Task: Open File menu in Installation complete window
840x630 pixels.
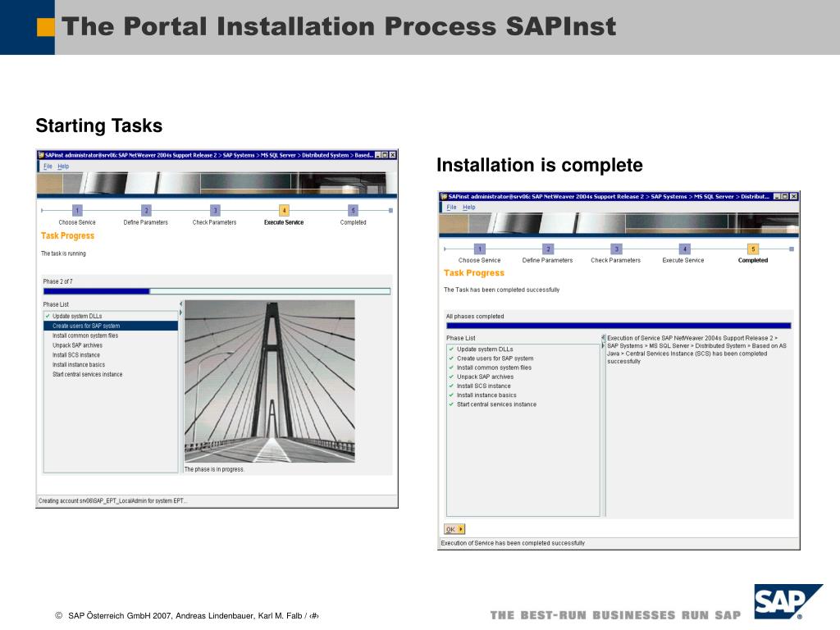Action: [x=452, y=208]
